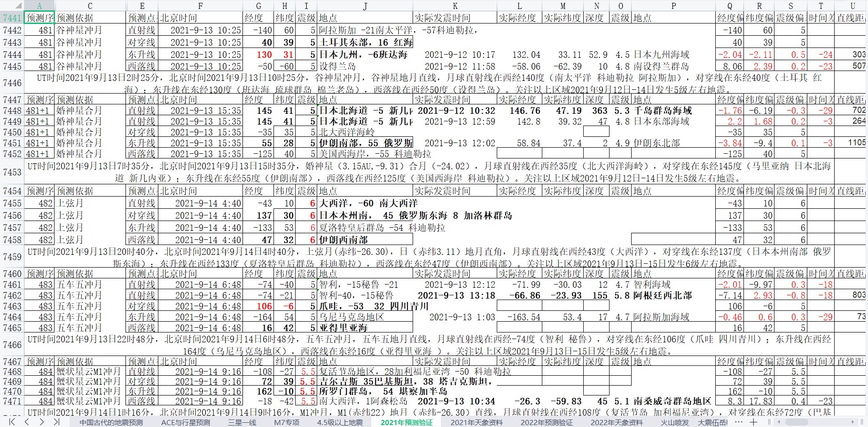Screen dimensions: 868x427
Task: Select row header 7446
Action: point(12,83)
